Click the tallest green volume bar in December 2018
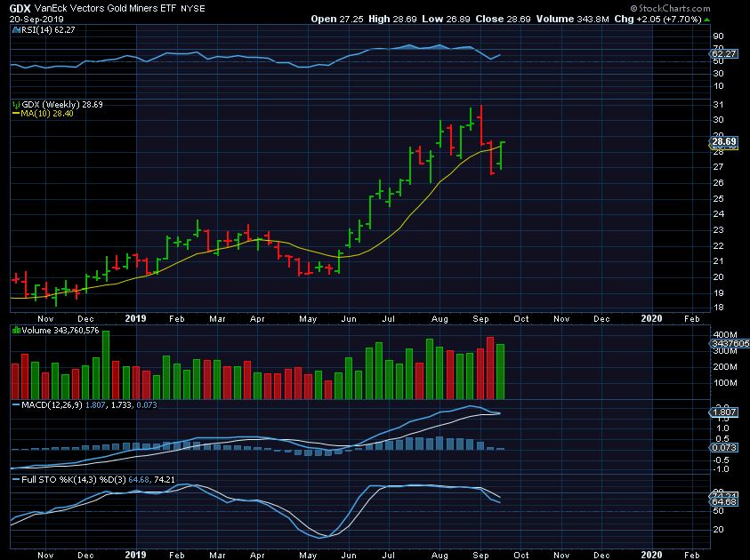This screenshot has height=560, width=750. tap(106, 365)
